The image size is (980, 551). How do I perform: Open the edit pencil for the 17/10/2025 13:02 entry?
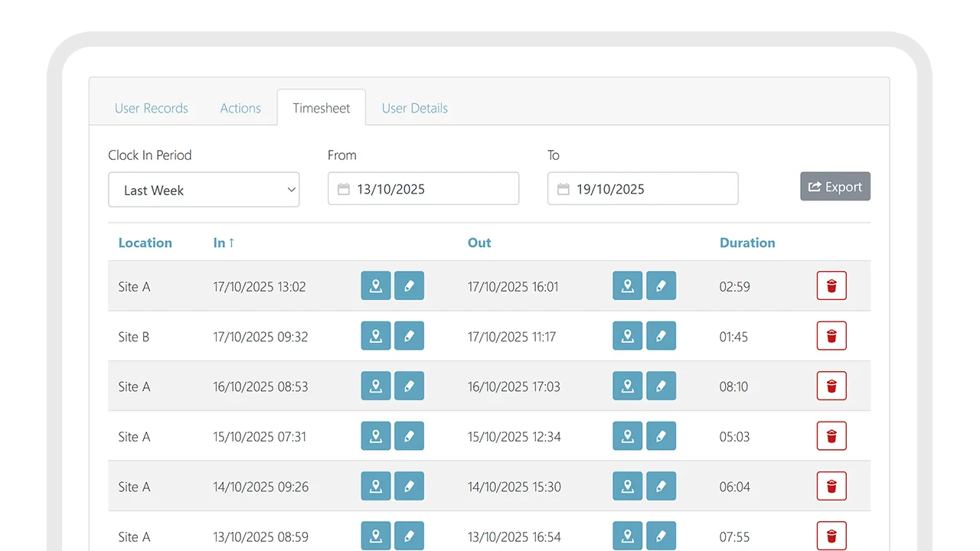pyautogui.click(x=409, y=285)
